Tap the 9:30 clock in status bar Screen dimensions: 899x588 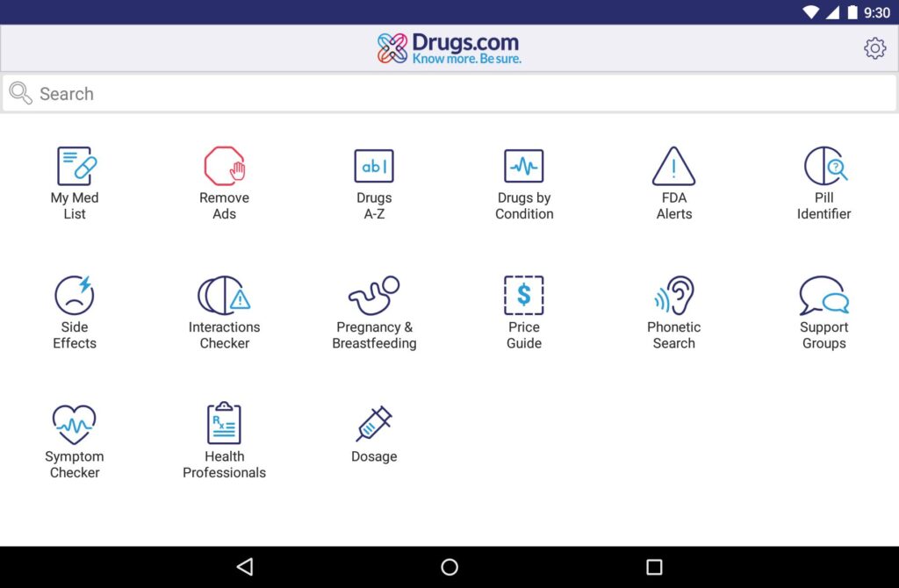[x=877, y=12]
